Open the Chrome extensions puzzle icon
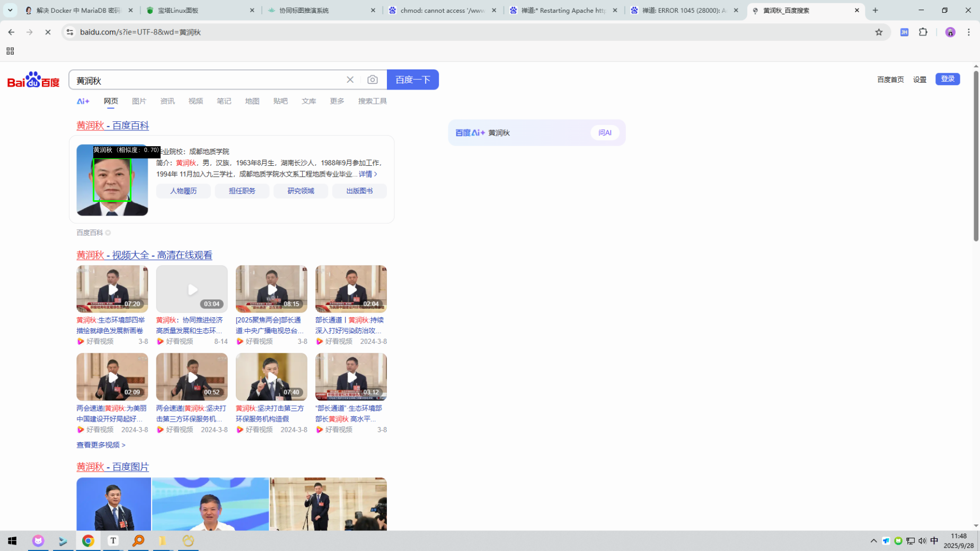 (x=923, y=32)
